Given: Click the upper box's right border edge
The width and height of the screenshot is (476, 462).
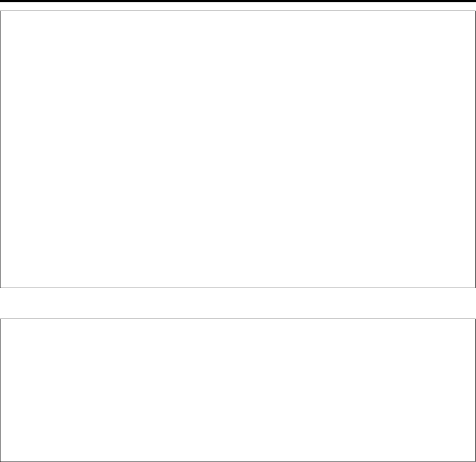Looking at the screenshot, I should [x=475, y=149].
